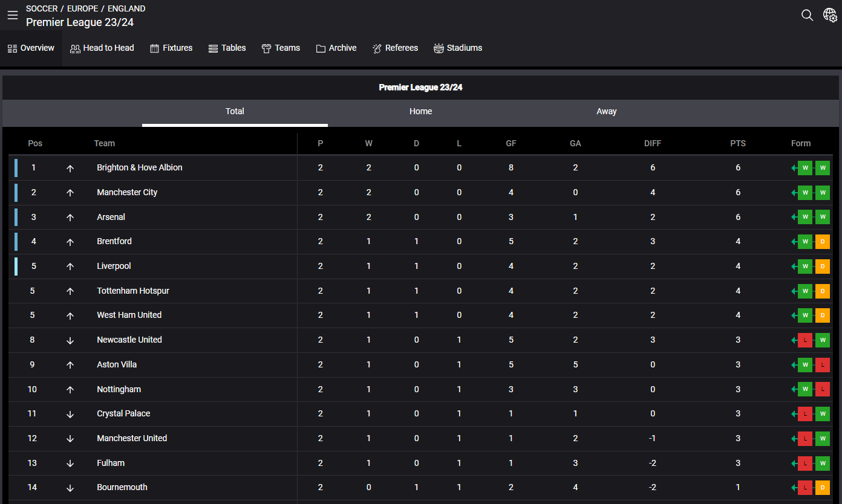The width and height of the screenshot is (842, 504).
Task: Open the Tables tab
Action: [227, 48]
